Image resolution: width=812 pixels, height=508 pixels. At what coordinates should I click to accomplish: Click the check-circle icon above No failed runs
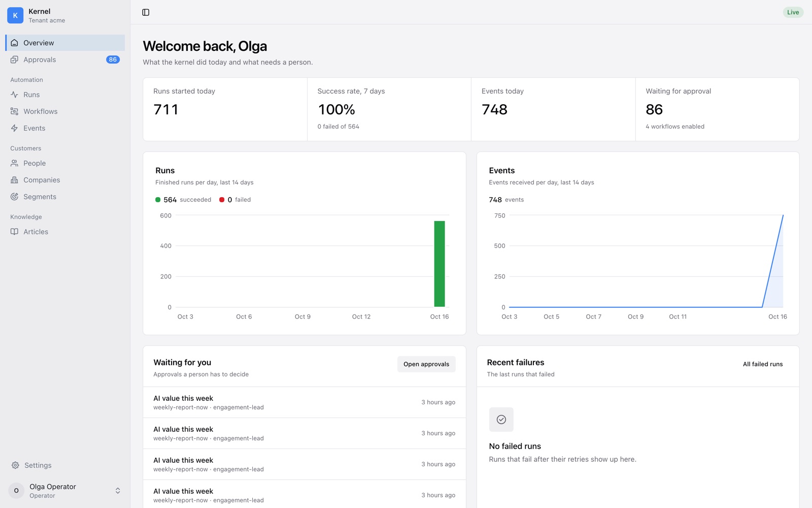click(501, 420)
